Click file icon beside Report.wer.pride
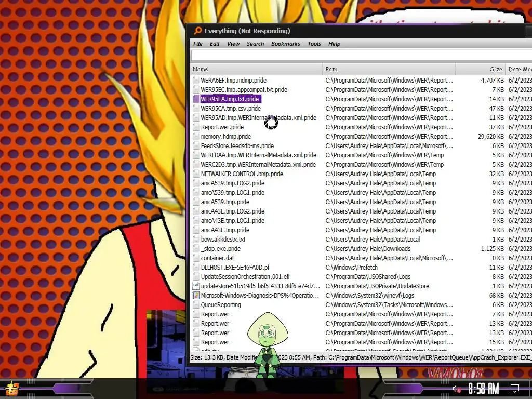 pos(196,127)
